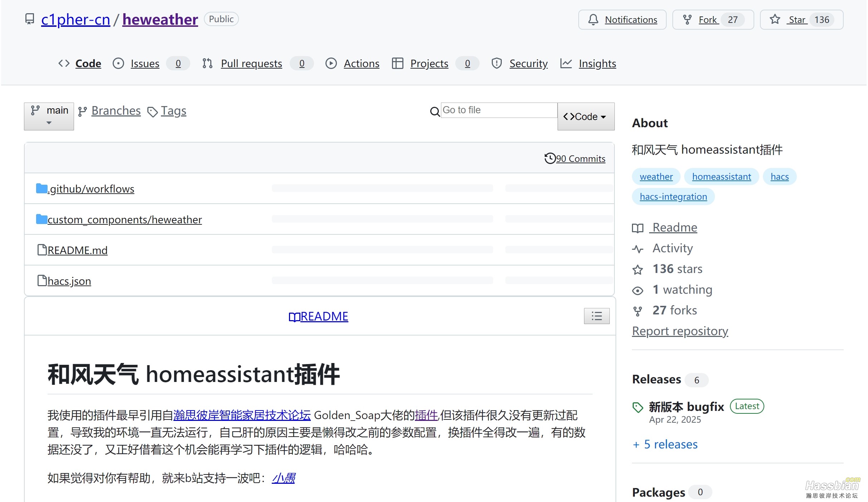Image resolution: width=868 pixels, height=502 pixels.
Task: Click the Notifications button
Action: (622, 20)
